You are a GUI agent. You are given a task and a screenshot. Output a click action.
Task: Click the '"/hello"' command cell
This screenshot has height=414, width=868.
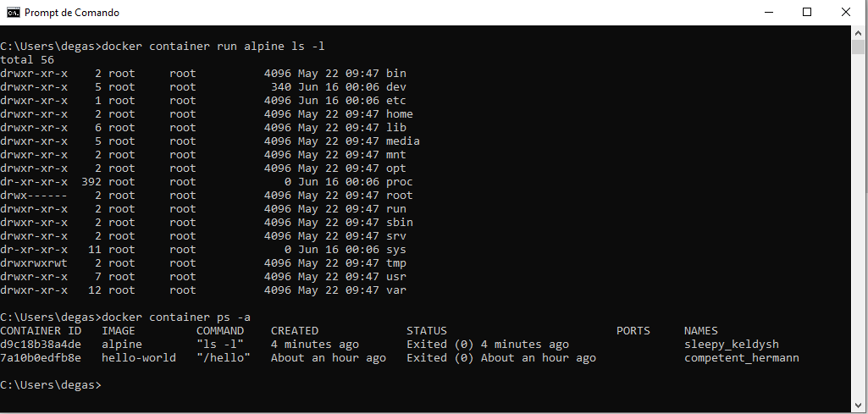[224, 358]
